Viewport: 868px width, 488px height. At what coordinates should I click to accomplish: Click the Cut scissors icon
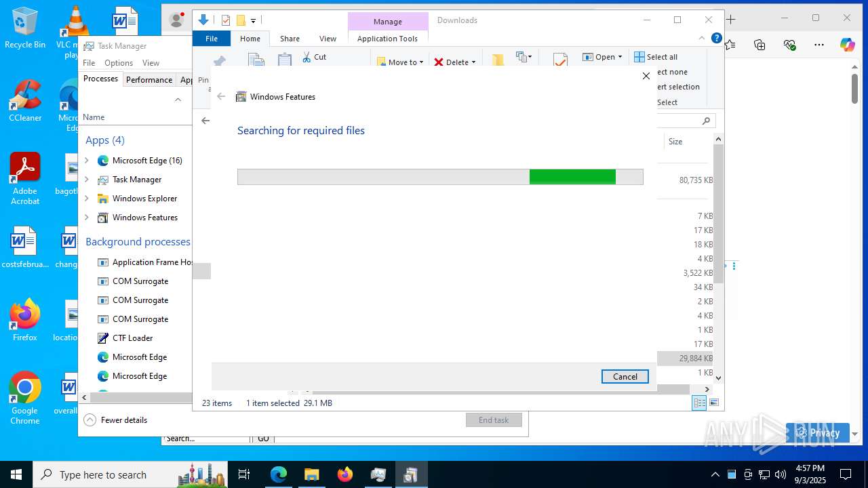point(307,57)
